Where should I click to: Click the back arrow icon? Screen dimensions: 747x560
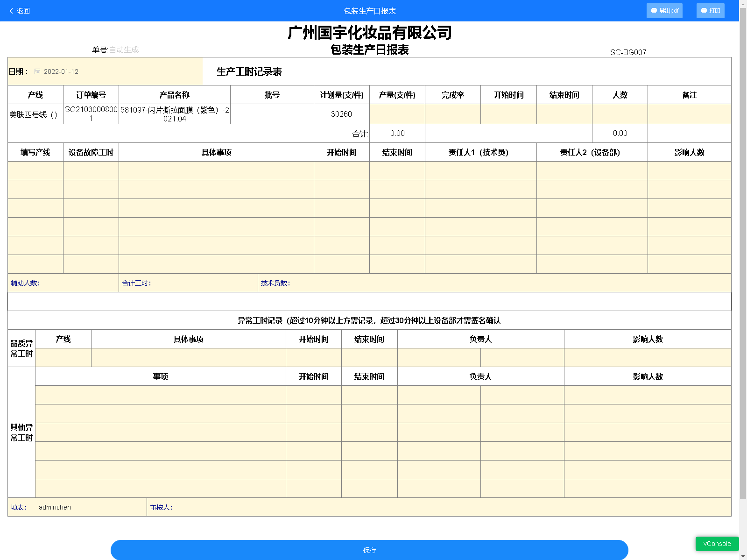[x=11, y=11]
